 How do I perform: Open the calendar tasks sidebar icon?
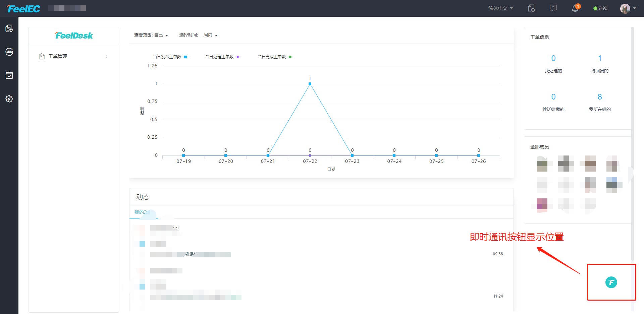point(9,75)
